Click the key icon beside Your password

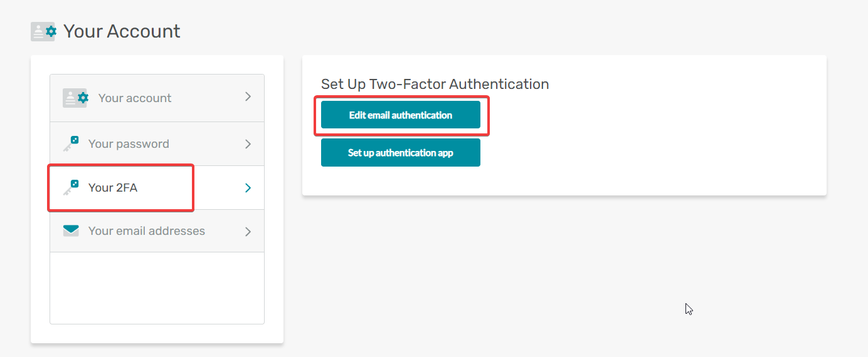[x=71, y=143]
